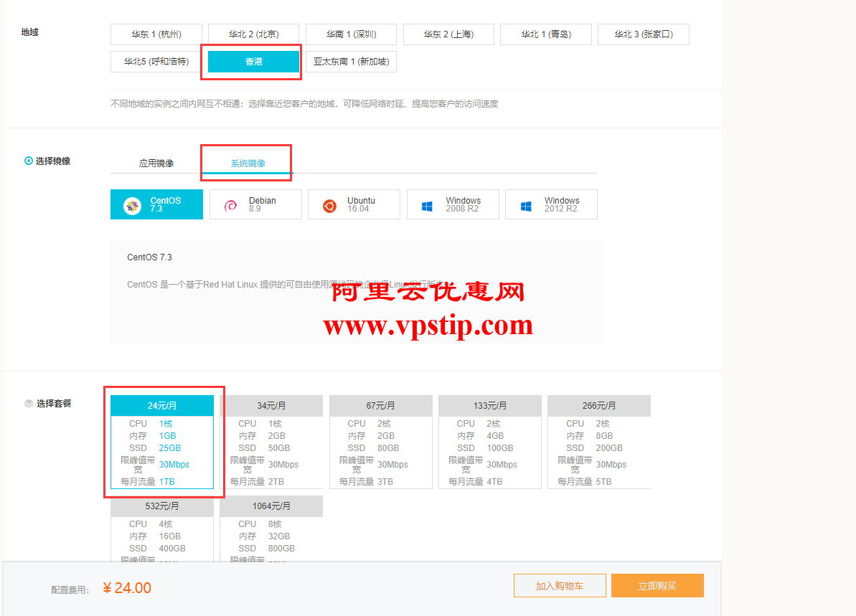Click the 5TB monthly traffic value

point(603,482)
